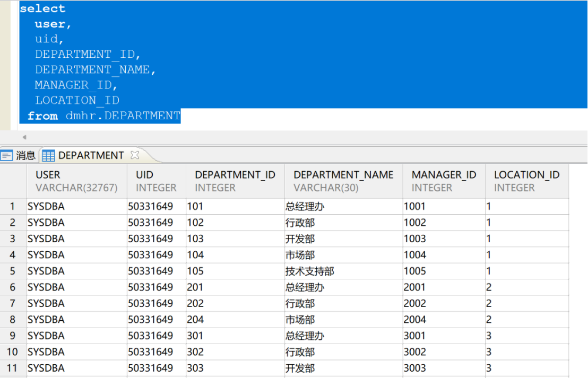Select row number 5 header

(13, 271)
